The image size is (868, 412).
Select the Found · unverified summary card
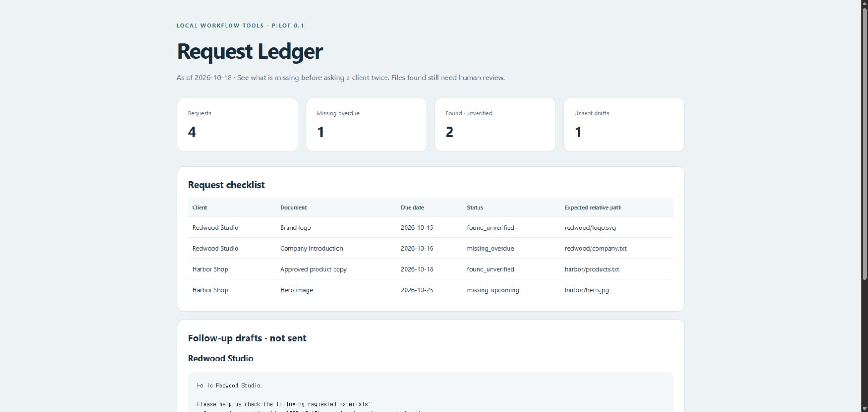[495, 124]
